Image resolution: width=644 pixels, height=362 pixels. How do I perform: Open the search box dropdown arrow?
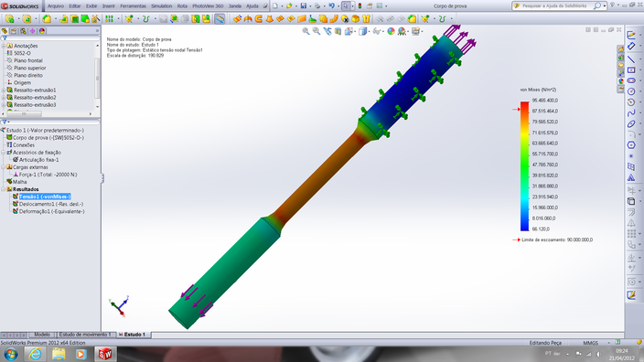(x=605, y=5)
